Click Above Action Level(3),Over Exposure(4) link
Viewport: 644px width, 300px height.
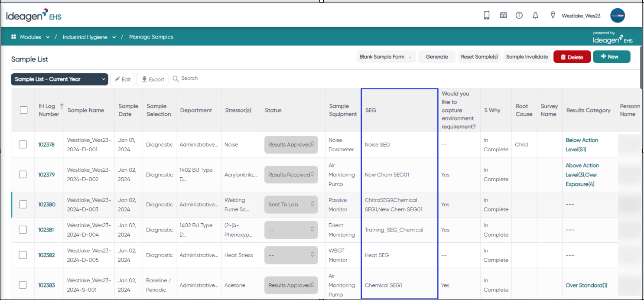[582, 175]
